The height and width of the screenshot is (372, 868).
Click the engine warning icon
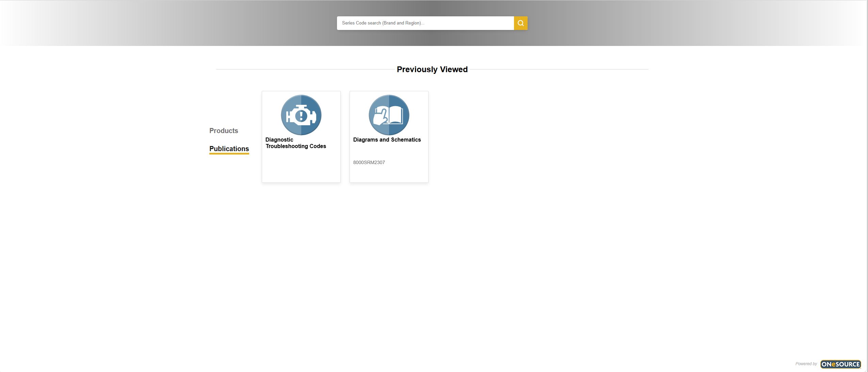(301, 115)
